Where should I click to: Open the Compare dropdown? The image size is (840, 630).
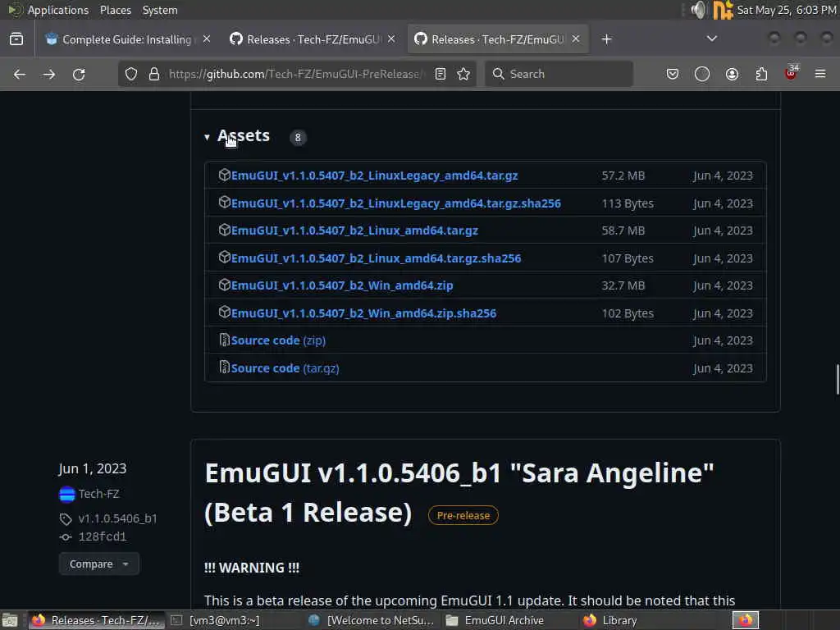(x=99, y=564)
